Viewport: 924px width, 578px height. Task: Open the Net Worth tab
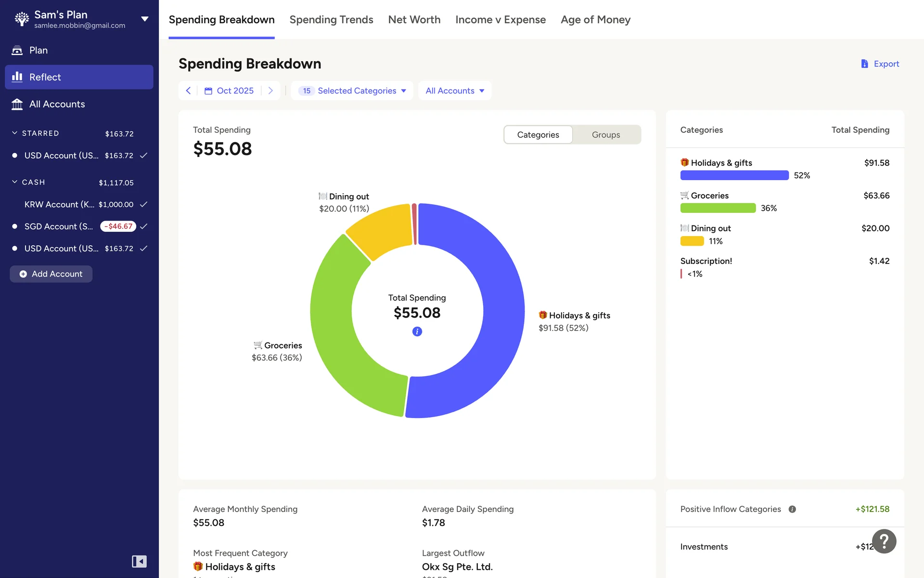coord(414,20)
